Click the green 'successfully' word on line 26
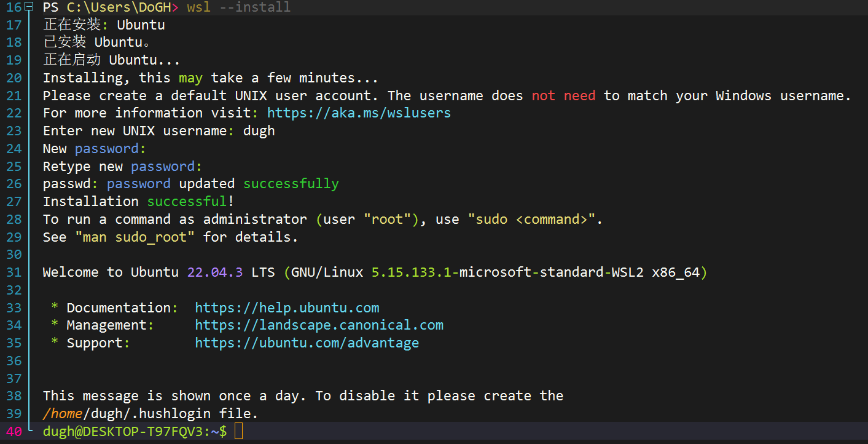The height and width of the screenshot is (444, 868). [291, 184]
